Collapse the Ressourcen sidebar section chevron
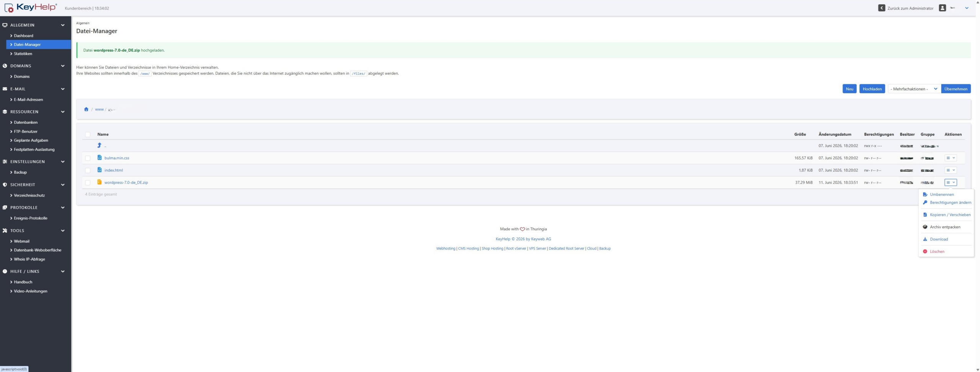 click(63, 112)
